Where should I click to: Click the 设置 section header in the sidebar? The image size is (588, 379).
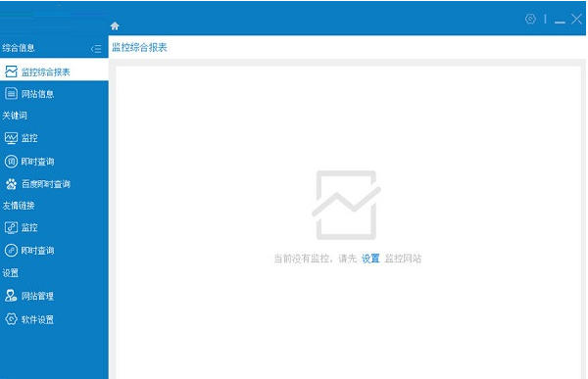coord(10,273)
